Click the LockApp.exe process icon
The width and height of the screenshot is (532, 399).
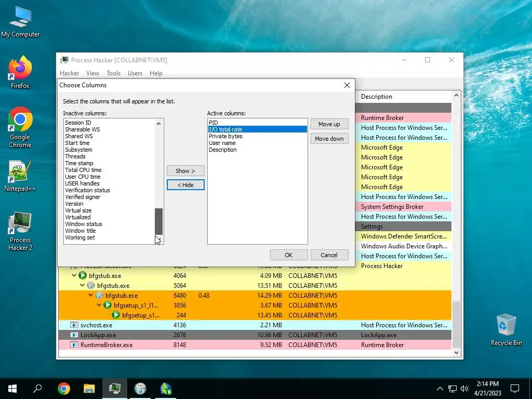coord(74,335)
